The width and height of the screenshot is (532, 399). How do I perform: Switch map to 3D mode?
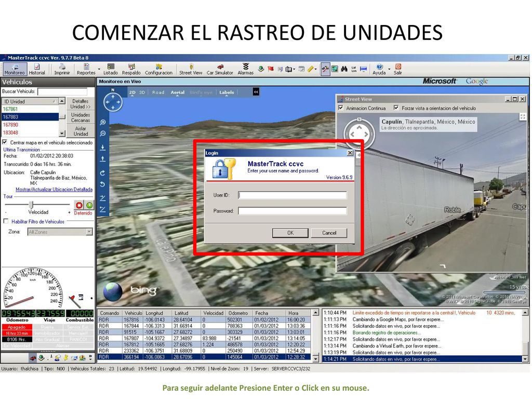pyautogui.click(x=142, y=92)
